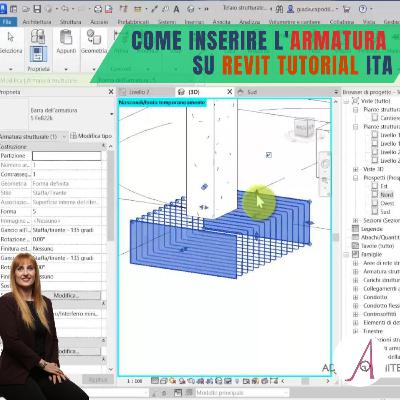Expand the Controsoffitti family node
400x400 pixels.
[x=356, y=314]
